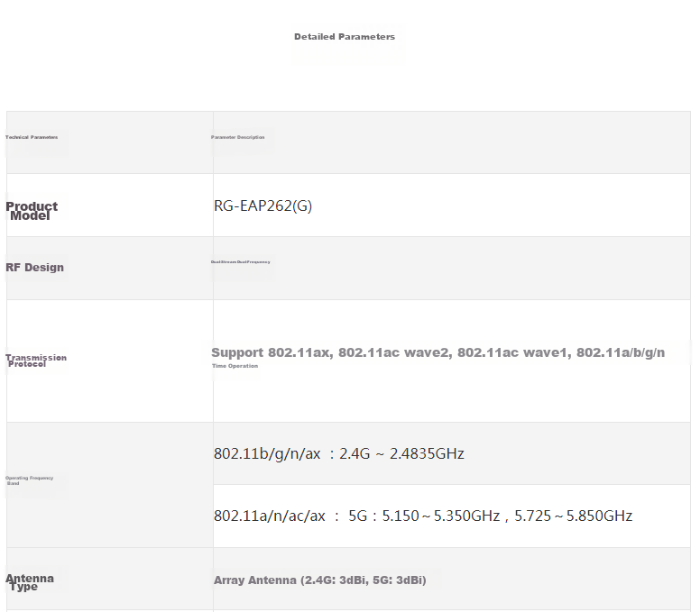The width and height of the screenshot is (700, 612).
Task: Click the 'Antenna Type' row label
Action: tap(30, 582)
